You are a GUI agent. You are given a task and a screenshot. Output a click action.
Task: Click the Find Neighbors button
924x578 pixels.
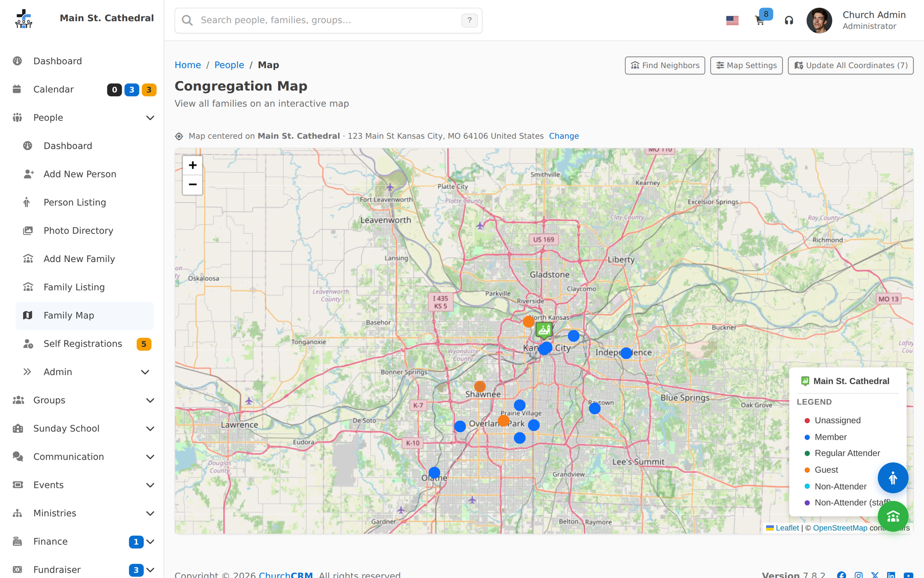665,66
